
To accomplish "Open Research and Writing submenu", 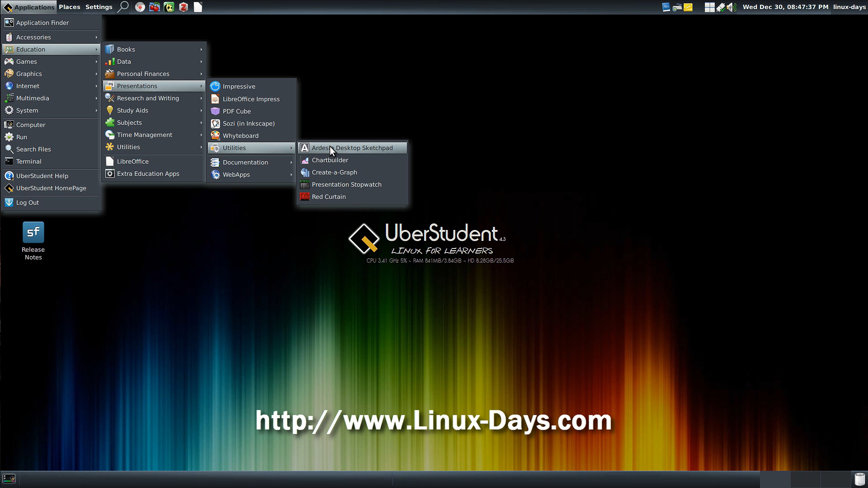I will click(x=154, y=98).
